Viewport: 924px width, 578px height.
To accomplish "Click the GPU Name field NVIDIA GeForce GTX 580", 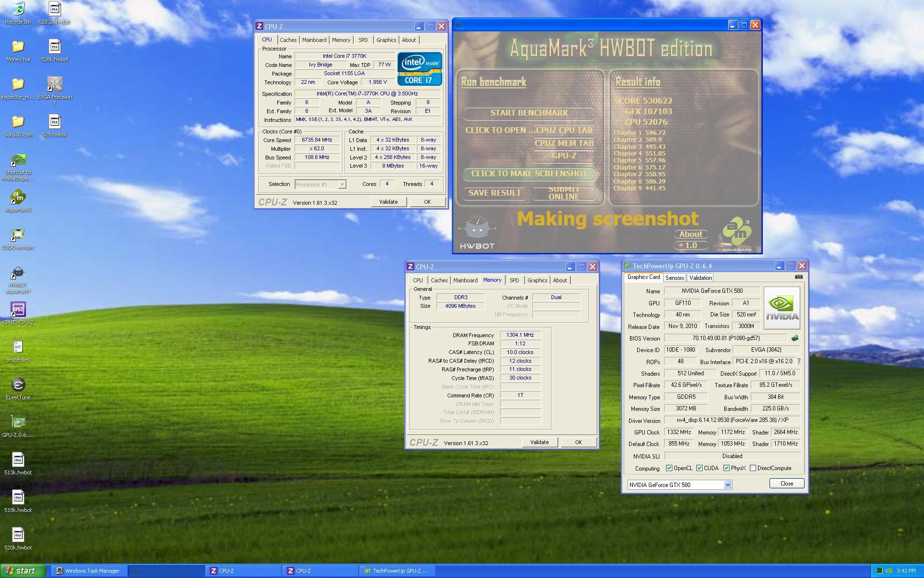I will click(x=712, y=291).
